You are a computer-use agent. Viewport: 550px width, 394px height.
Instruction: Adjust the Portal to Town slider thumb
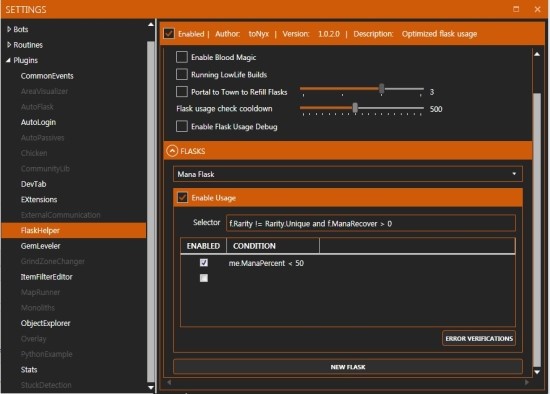382,88
